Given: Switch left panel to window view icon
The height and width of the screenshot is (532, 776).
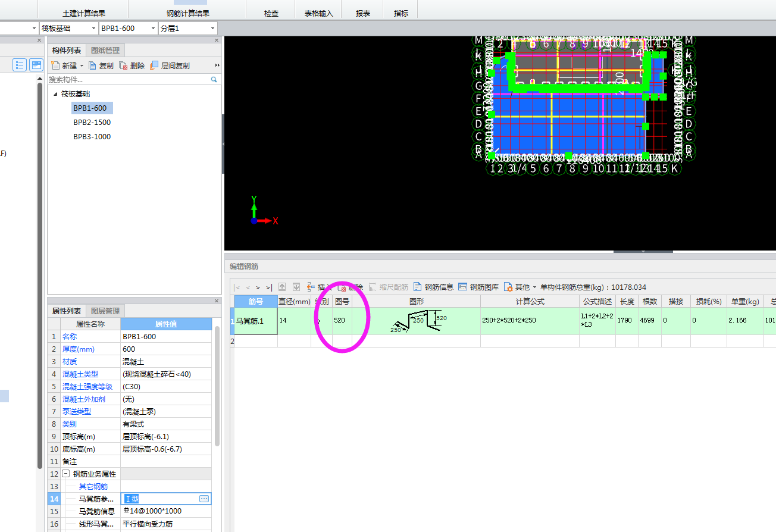Looking at the screenshot, I should coord(36,65).
